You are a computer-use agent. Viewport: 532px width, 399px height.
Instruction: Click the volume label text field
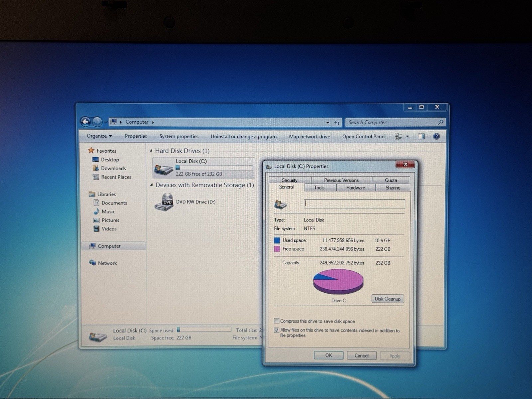coord(354,204)
